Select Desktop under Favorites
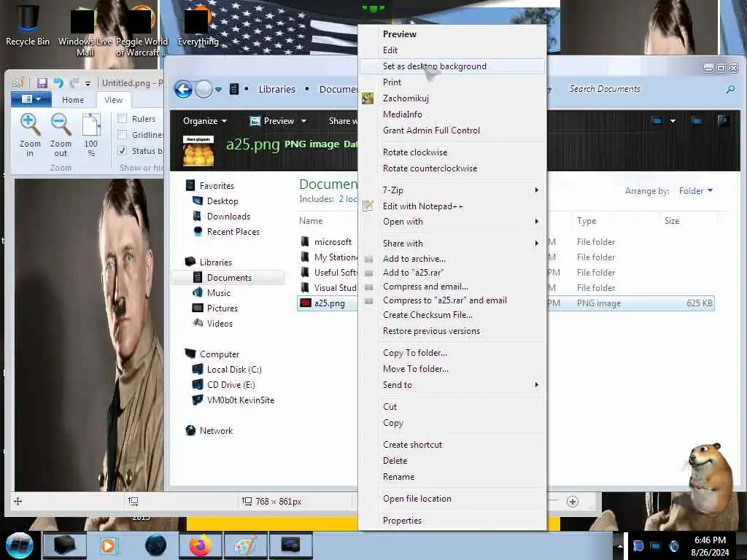 pos(222,201)
